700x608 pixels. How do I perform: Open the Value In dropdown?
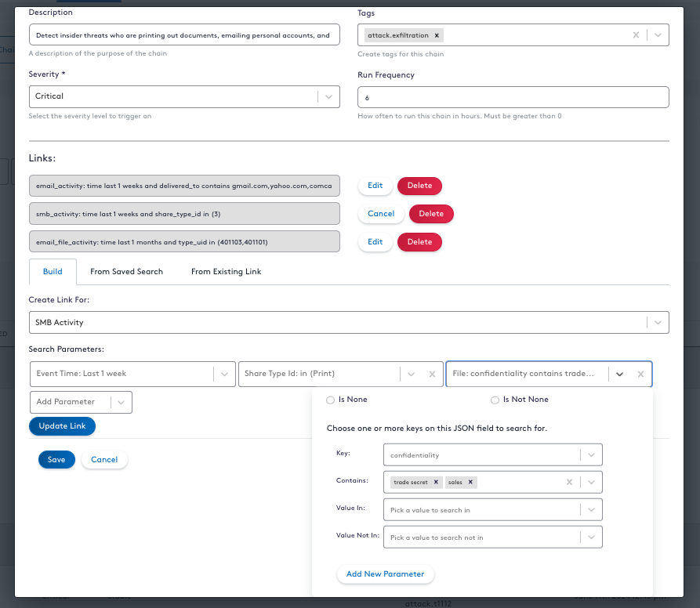493,510
